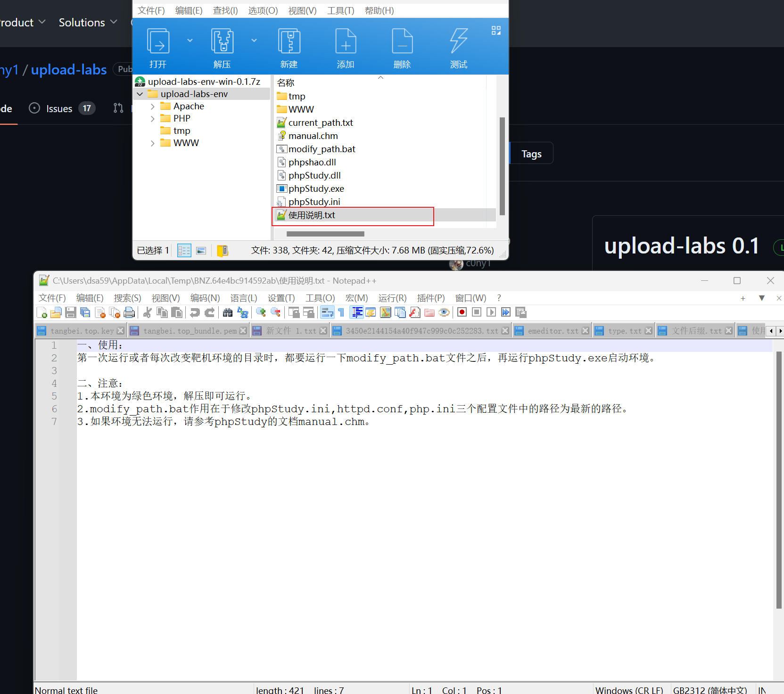Click the Playback macro button
784x694 pixels.
[x=491, y=312]
